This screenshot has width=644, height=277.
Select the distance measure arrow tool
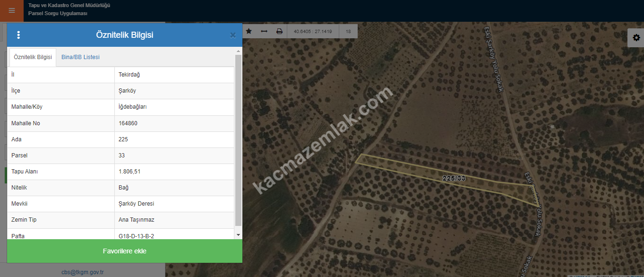pos(264,31)
